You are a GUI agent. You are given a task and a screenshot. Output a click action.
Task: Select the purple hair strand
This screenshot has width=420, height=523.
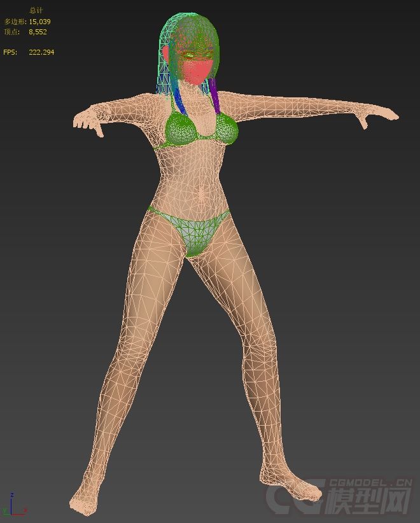[215, 95]
